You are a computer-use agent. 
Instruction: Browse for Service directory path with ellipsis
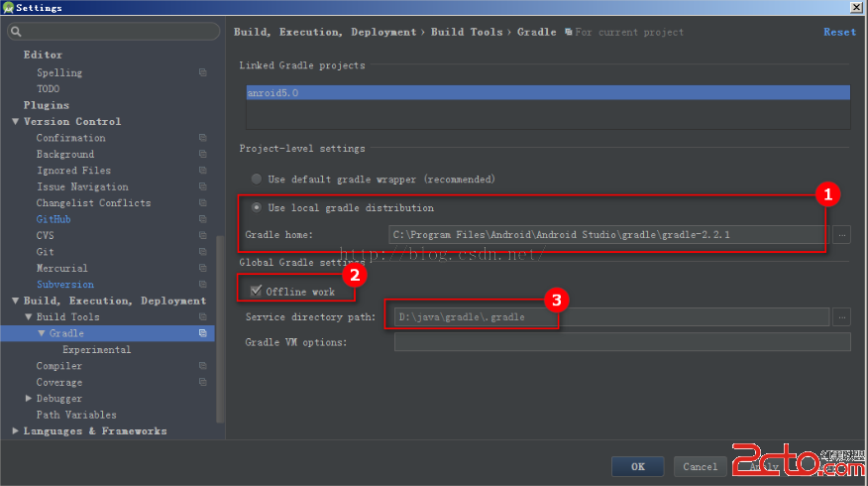(x=841, y=317)
